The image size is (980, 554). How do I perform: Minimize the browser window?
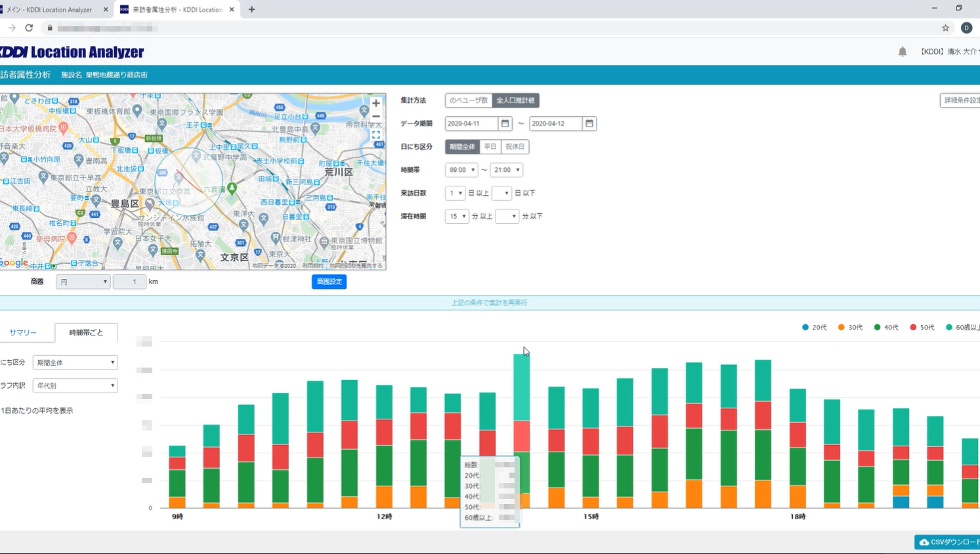click(x=934, y=9)
